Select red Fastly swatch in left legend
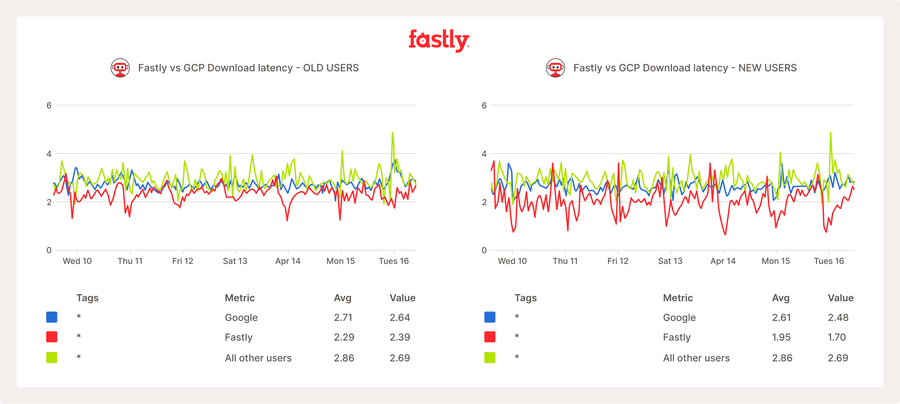 coord(52,337)
